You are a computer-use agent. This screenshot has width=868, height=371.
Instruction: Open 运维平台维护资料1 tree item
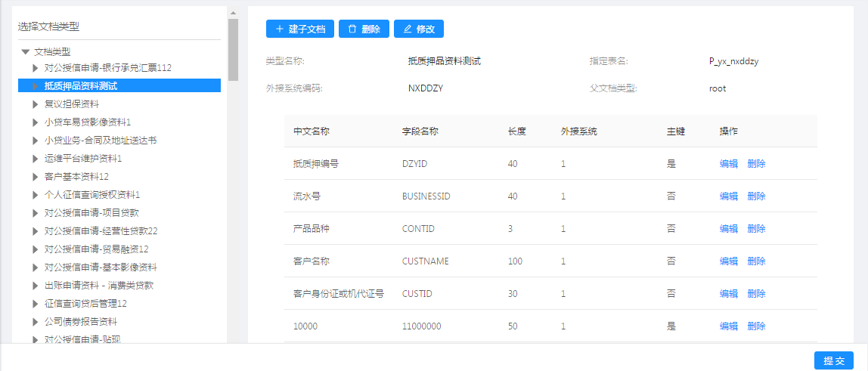[x=83, y=159]
